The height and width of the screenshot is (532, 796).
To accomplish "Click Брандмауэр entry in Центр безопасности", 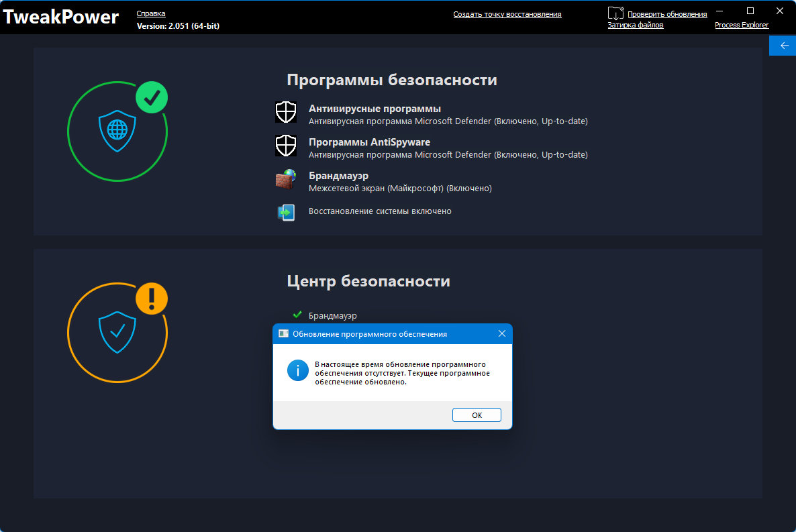I will (x=332, y=316).
